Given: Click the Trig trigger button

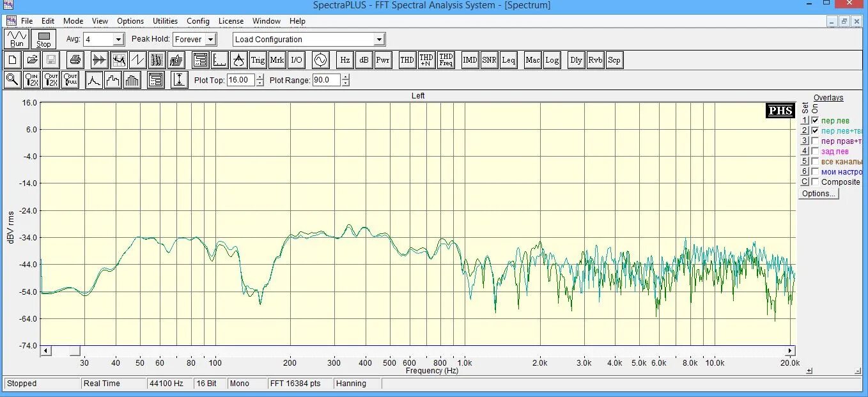Looking at the screenshot, I should (x=258, y=60).
